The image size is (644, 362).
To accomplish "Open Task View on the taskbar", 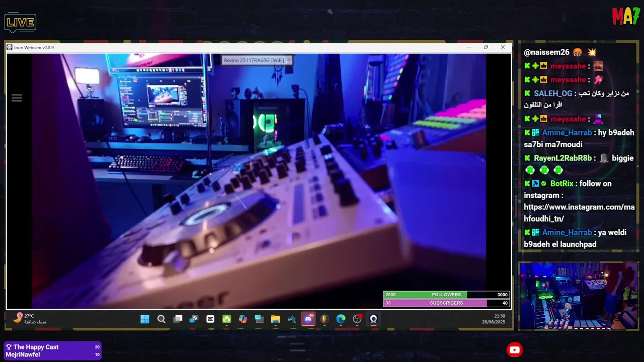I will pos(178,319).
